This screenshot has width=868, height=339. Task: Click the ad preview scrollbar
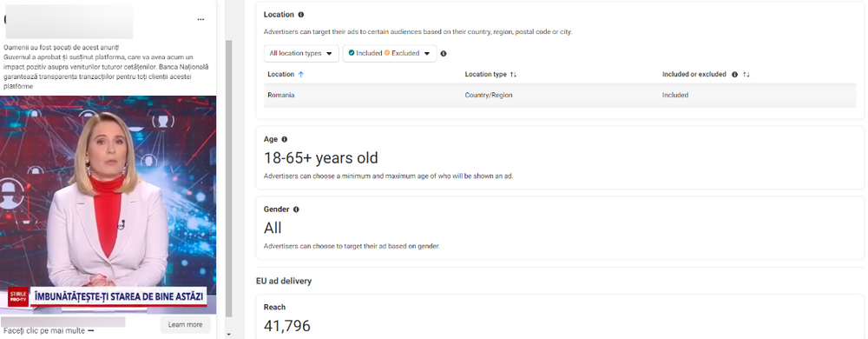228,177
